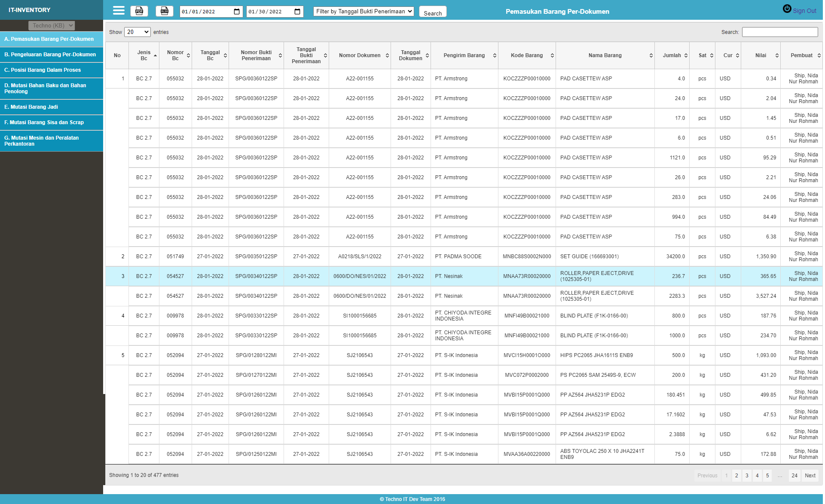Sort by Pengirim Barang column arrow
Image resolution: width=825 pixels, height=504 pixels.
495,55
